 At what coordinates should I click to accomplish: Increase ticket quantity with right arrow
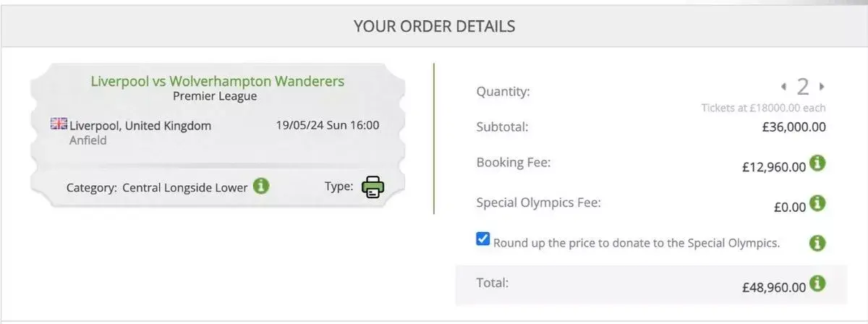[x=822, y=87]
